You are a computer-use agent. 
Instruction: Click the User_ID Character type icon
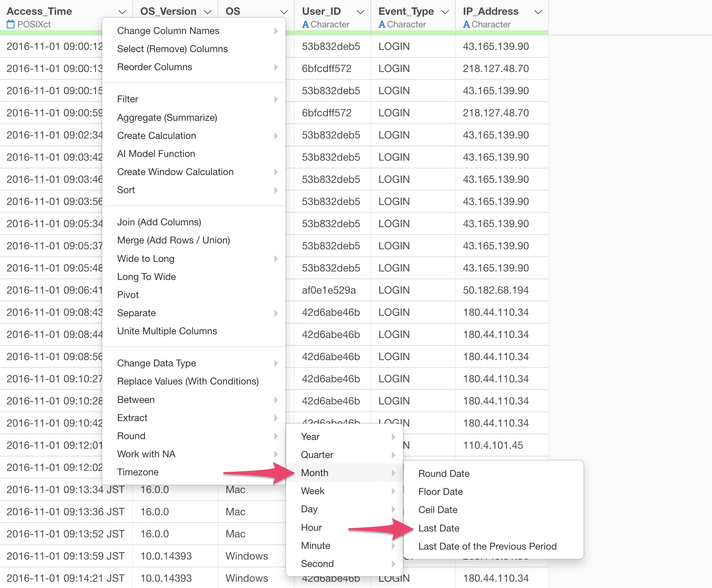coord(305,24)
